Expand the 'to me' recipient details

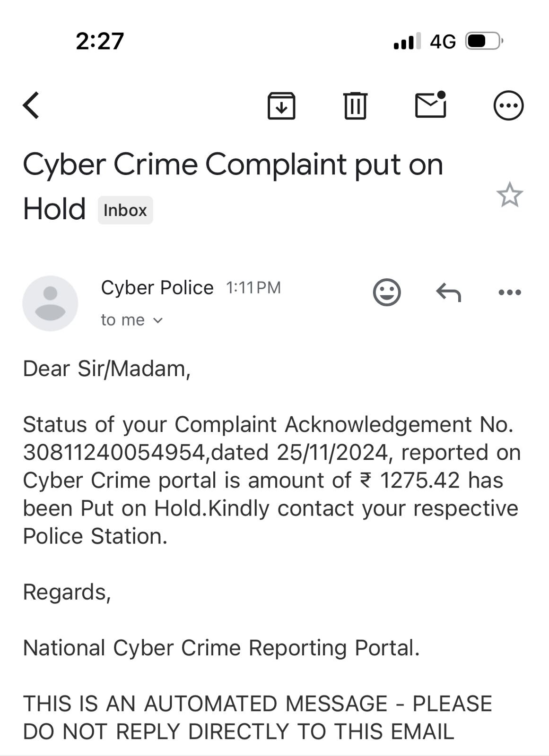click(x=131, y=320)
